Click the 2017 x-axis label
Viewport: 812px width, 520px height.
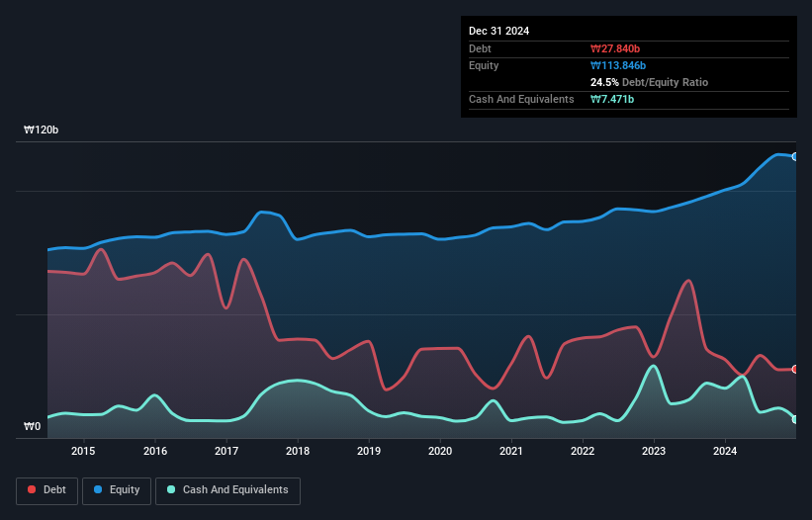pyautogui.click(x=226, y=451)
